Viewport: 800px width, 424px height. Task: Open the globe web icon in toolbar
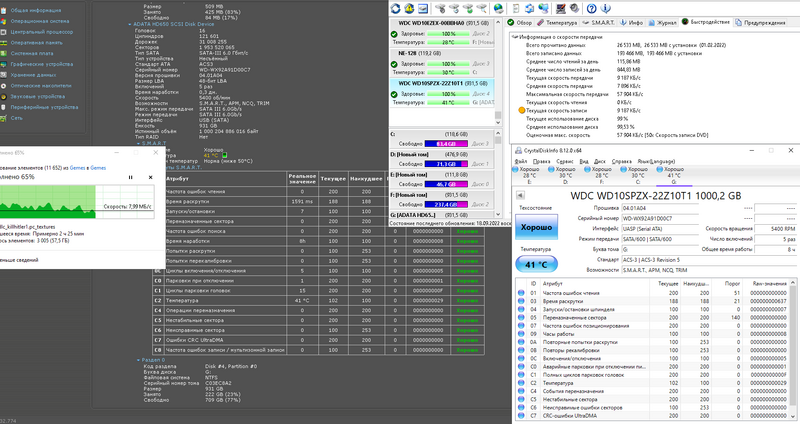(x=498, y=9)
